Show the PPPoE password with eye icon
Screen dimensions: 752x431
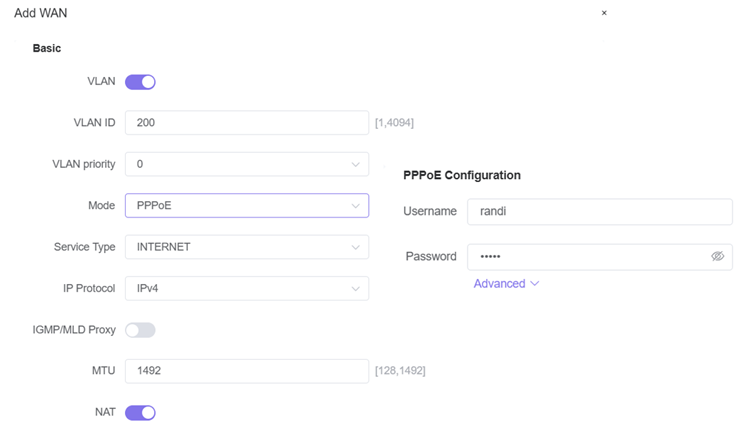(x=717, y=256)
